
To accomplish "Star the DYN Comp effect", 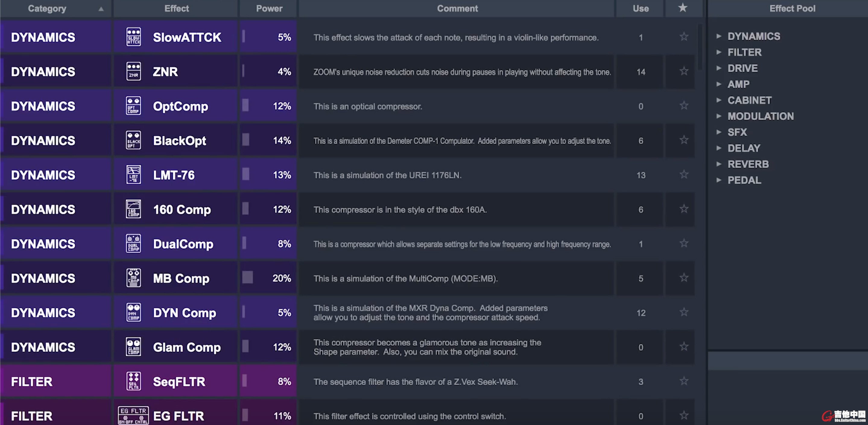I will pyautogui.click(x=684, y=313).
